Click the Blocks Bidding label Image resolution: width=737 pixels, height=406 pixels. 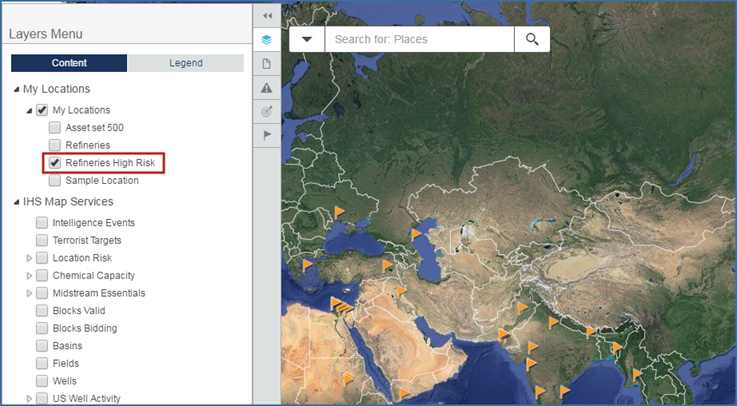coord(85,328)
